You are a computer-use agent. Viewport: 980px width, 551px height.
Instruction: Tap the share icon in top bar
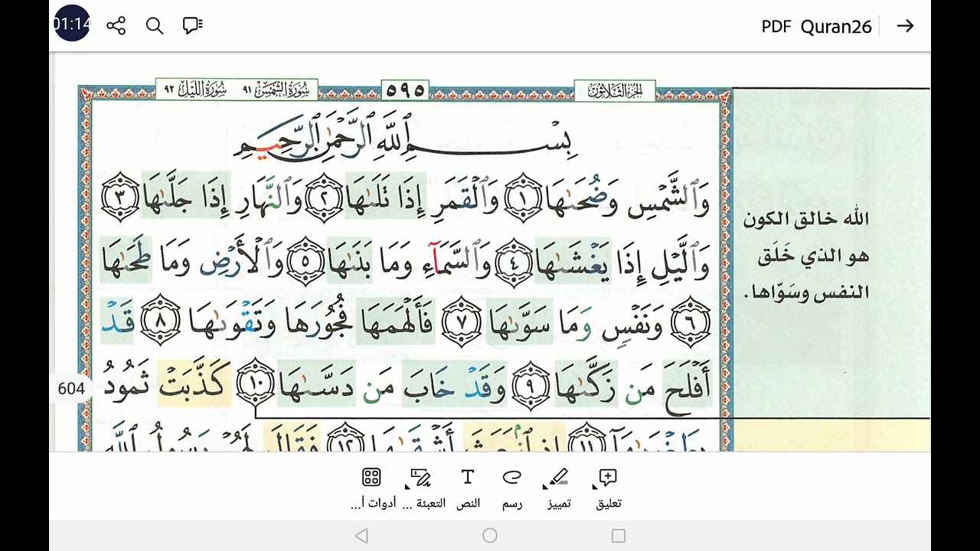[x=116, y=26]
